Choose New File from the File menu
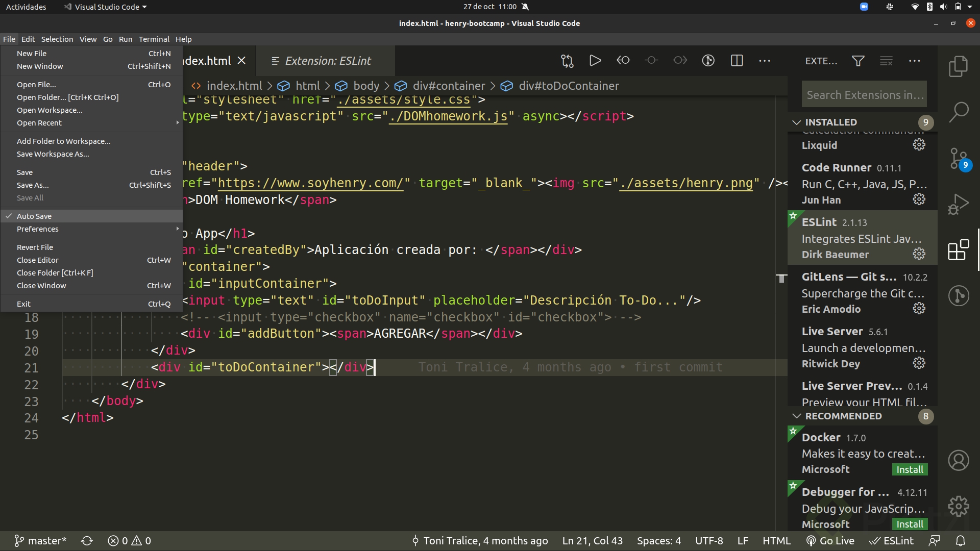The height and width of the screenshot is (551, 980). [x=92, y=54]
